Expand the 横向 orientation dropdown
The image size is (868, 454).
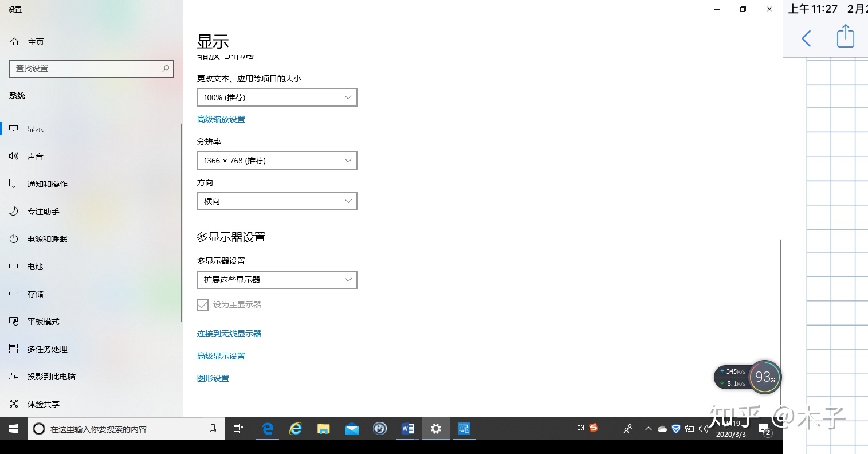pyautogui.click(x=277, y=201)
